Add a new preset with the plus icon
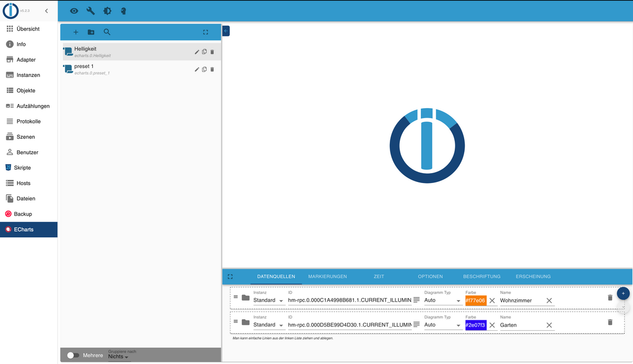633x364 pixels. [x=75, y=32]
